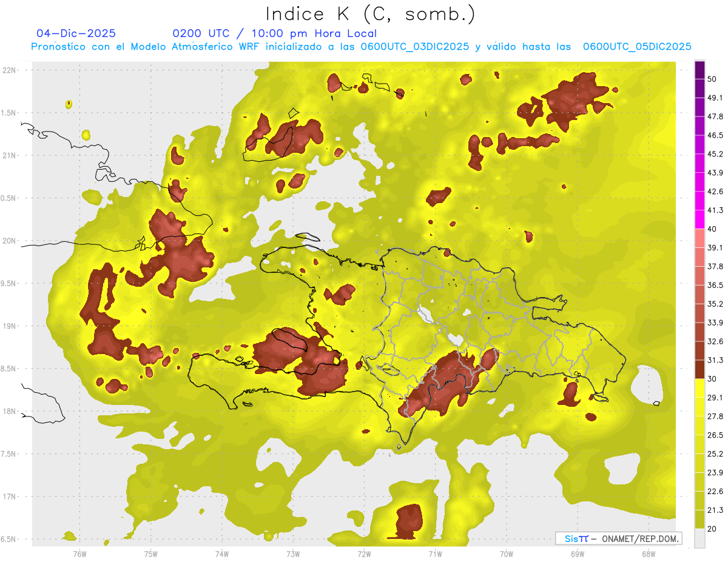Click the '17N' latitude label

coord(10,497)
